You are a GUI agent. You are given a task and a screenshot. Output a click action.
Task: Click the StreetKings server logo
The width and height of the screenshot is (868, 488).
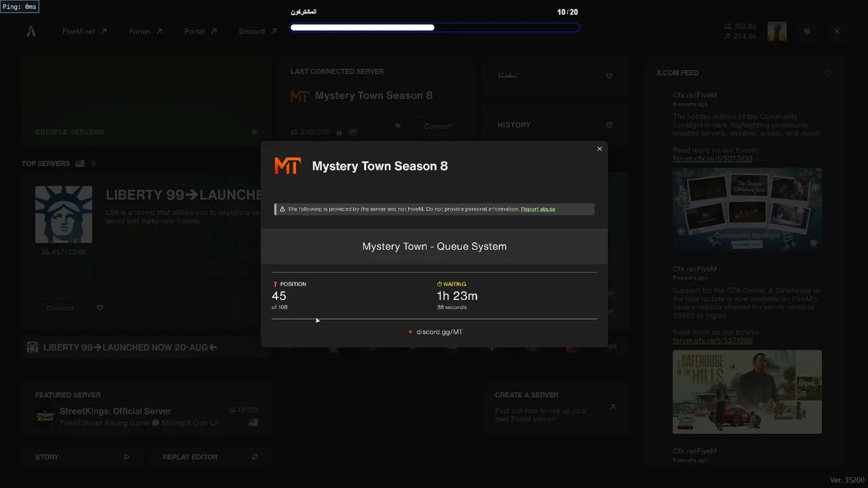pyautogui.click(x=45, y=416)
